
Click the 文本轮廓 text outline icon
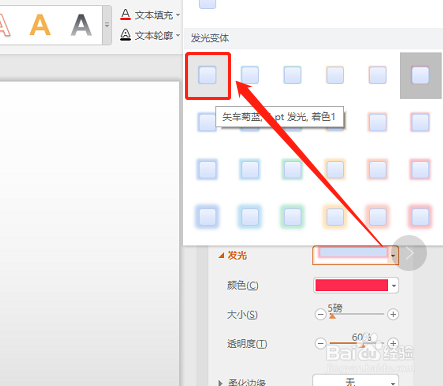point(125,35)
